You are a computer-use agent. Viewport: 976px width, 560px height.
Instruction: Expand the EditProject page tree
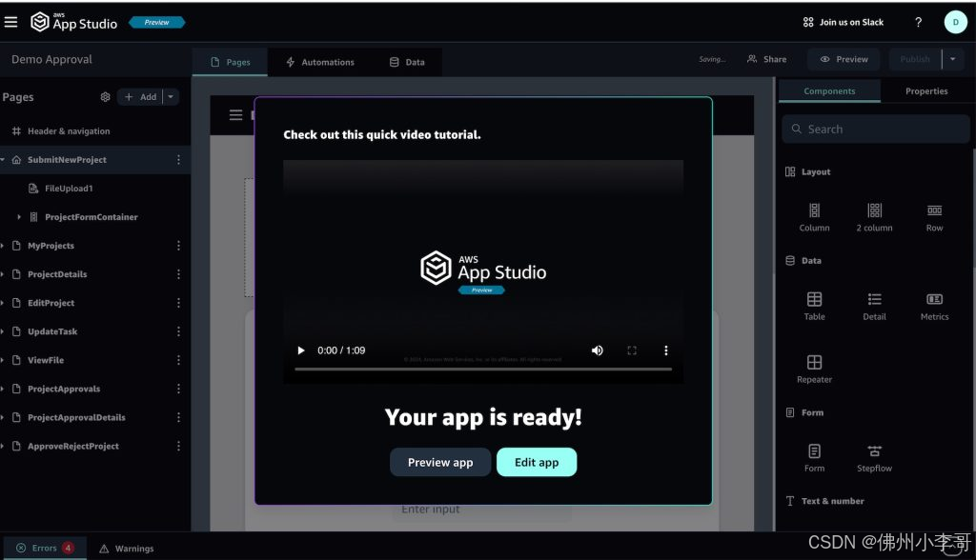[x=3, y=303]
